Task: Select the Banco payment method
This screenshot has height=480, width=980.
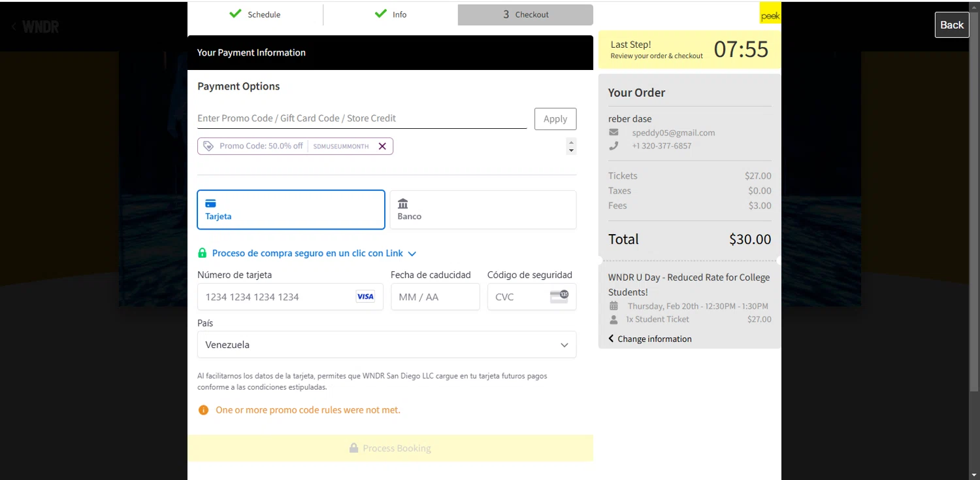Action: (x=483, y=209)
